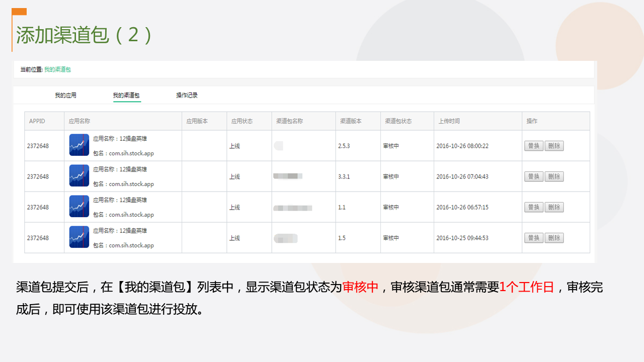Image resolution: width=644 pixels, height=362 pixels.
Task: Click the APPID column header
Action: [x=37, y=121]
